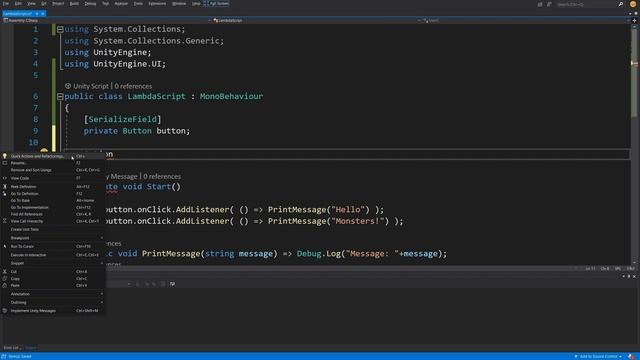640x360 pixels.
Task: Click the wrench icon in output toolbar
Action: pos(172,284)
